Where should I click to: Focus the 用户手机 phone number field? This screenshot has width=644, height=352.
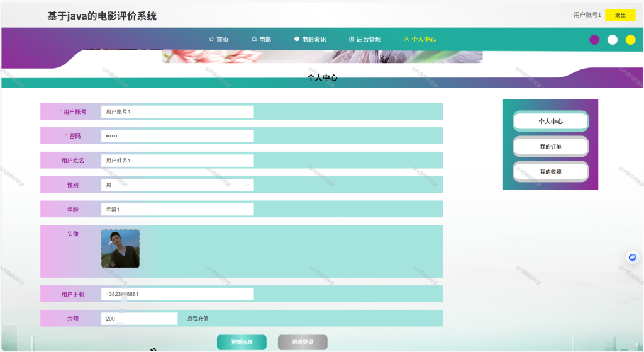177,294
